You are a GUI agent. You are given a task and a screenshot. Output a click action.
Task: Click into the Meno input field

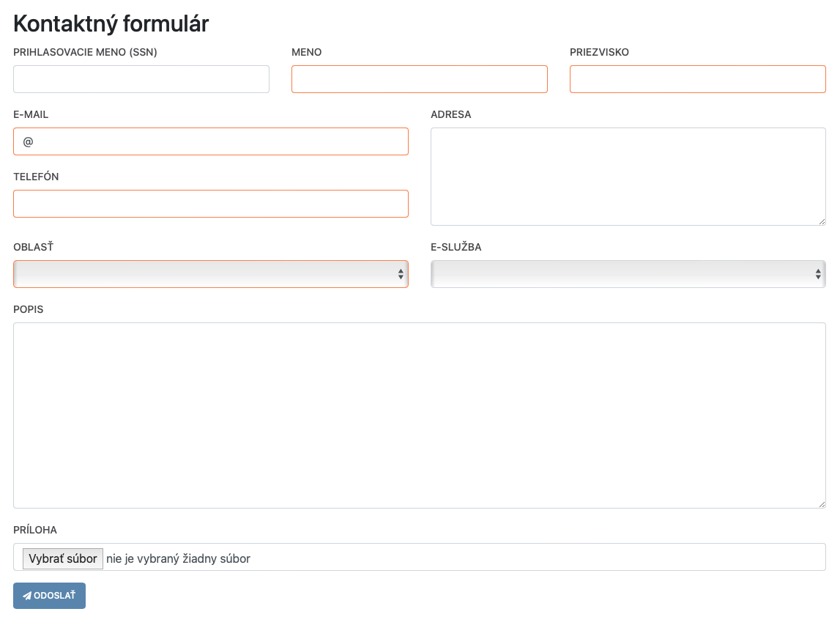(419, 79)
